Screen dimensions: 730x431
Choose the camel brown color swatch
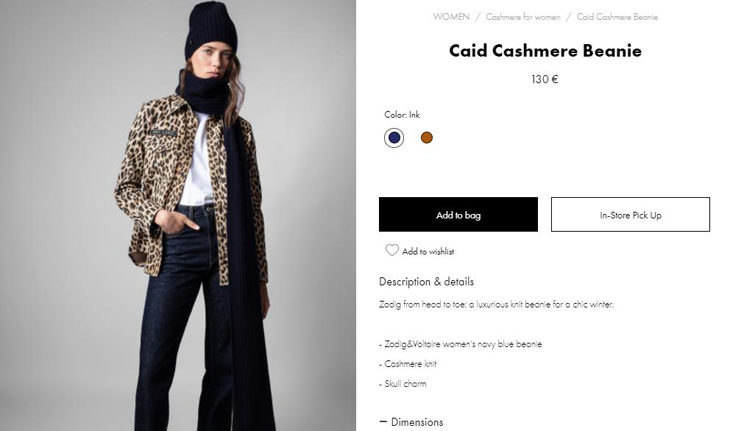coord(427,138)
